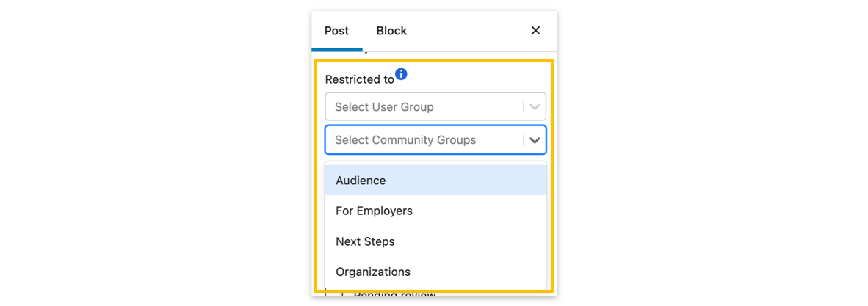Image resolution: width=868 pixels, height=306 pixels.
Task: Collapse the Select Community Groups chevron arrow
Action: [535, 140]
